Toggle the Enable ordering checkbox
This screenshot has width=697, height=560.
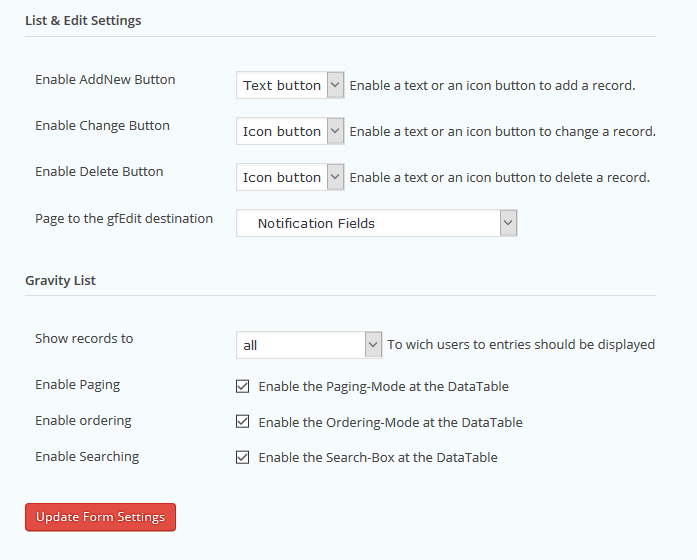(x=242, y=422)
